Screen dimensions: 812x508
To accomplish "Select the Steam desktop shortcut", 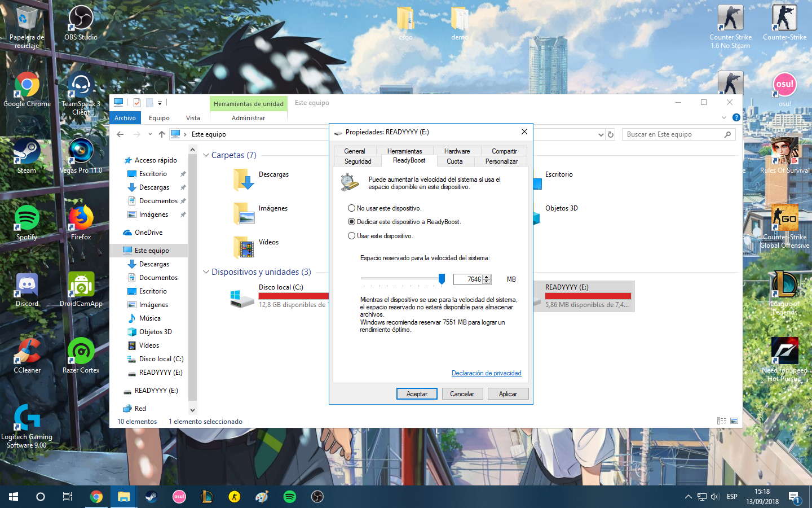I will pos(27,156).
